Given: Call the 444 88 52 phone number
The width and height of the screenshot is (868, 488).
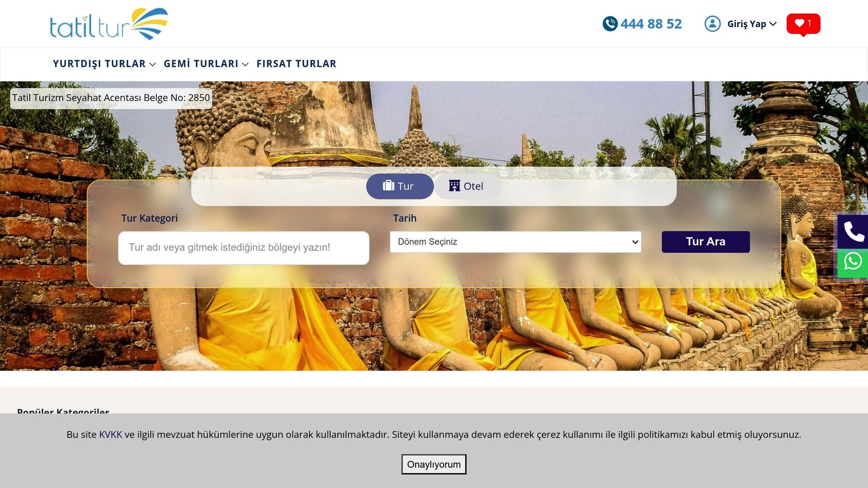Looking at the screenshot, I should (x=651, y=24).
